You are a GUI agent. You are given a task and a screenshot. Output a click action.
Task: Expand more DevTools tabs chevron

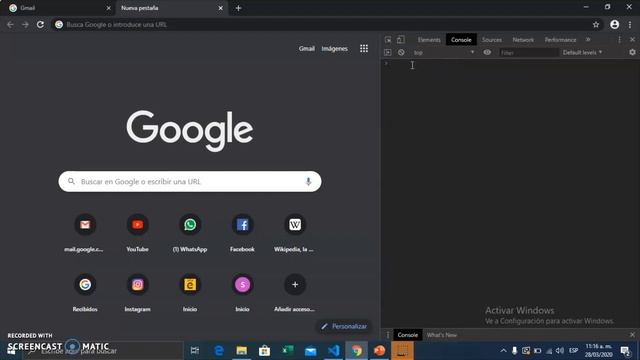point(588,40)
